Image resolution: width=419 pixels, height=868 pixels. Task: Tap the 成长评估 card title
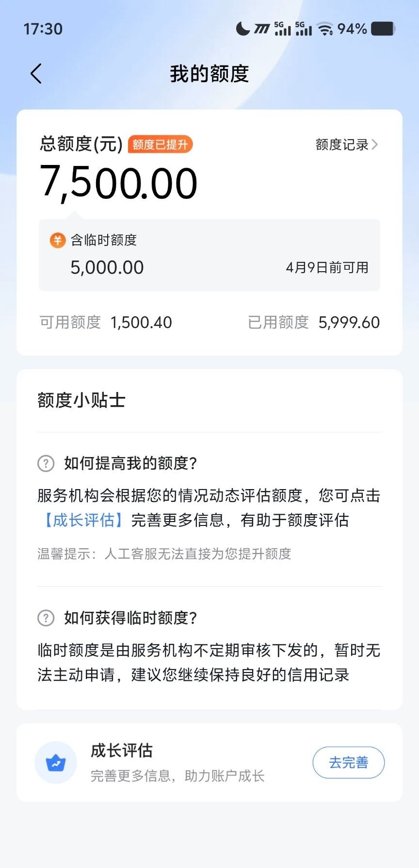[x=122, y=751]
